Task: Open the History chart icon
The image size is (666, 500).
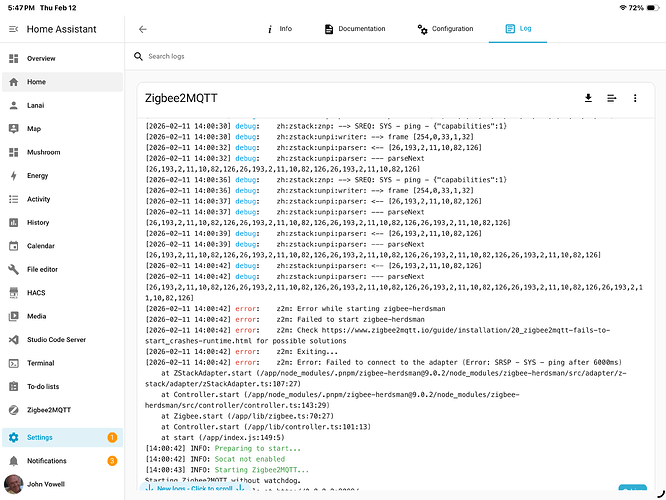Action: point(14,222)
